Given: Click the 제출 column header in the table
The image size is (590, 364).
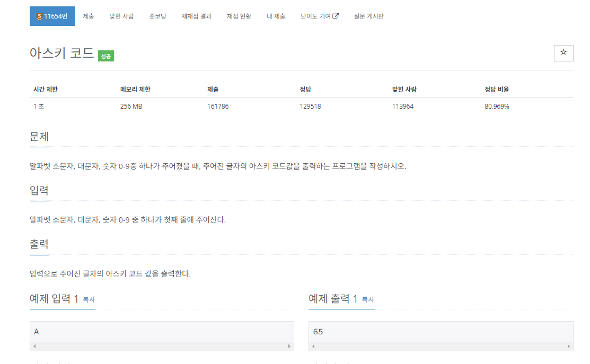Looking at the screenshot, I should pyautogui.click(x=213, y=90).
